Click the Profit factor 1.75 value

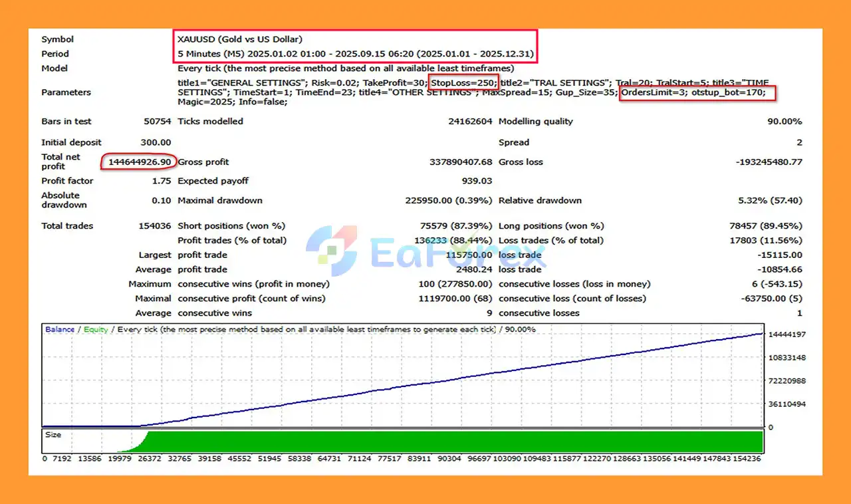pyautogui.click(x=161, y=181)
